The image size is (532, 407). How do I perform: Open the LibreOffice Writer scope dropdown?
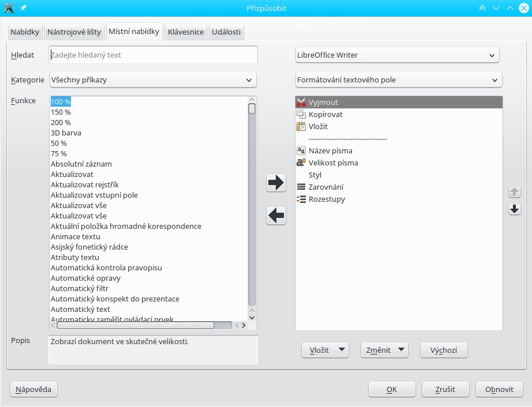pos(398,55)
